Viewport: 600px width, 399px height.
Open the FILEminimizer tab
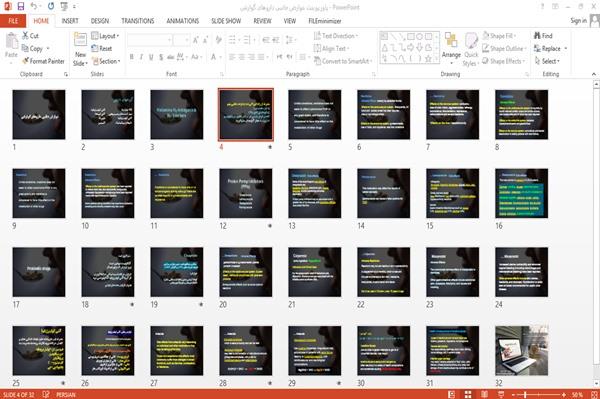[324, 21]
